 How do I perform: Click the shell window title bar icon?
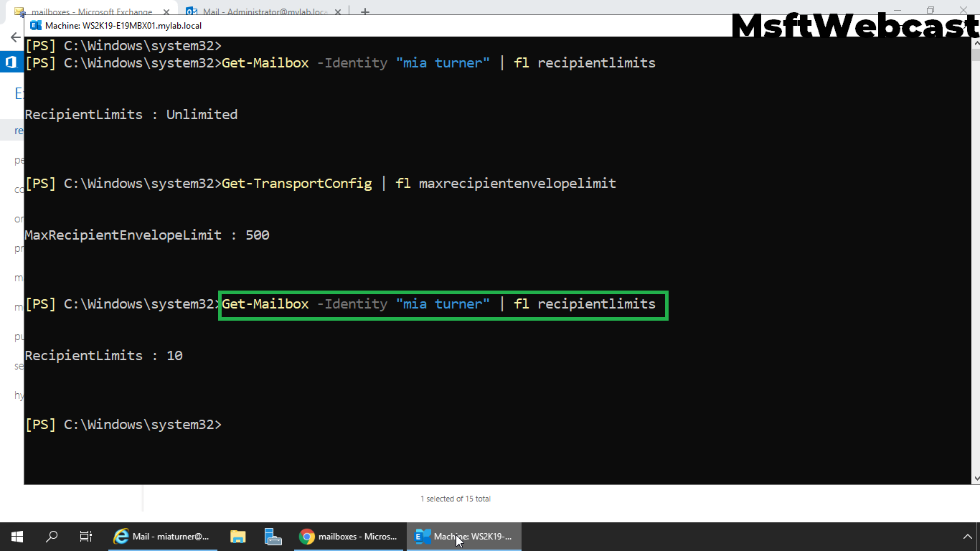[36, 26]
